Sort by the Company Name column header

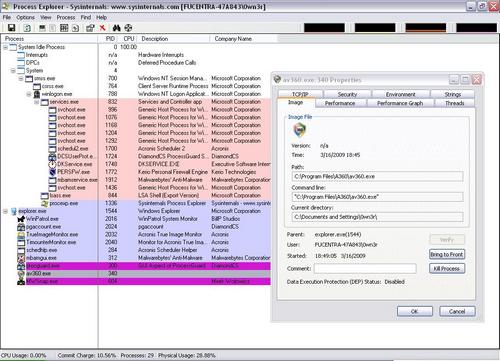[x=244, y=39]
